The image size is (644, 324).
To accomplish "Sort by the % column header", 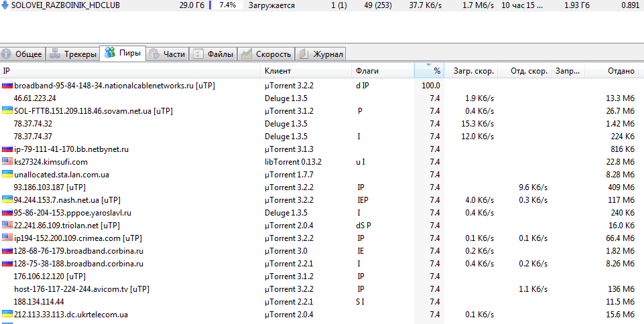I will pyautogui.click(x=429, y=71).
